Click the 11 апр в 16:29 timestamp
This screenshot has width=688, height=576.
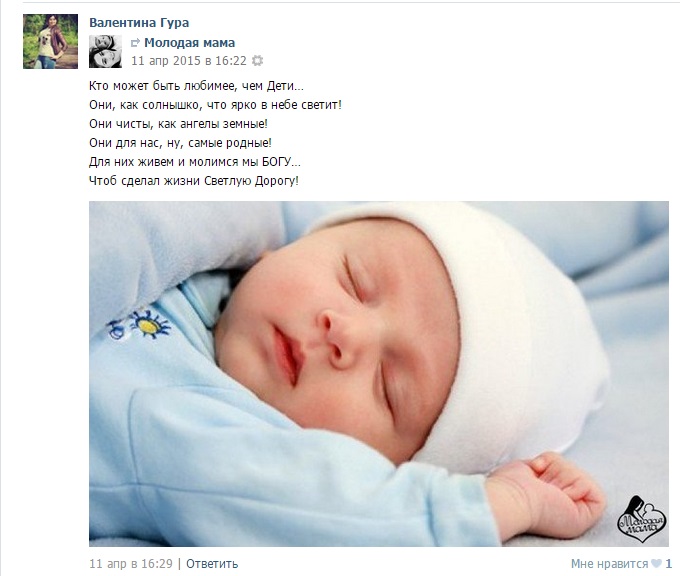click(131, 564)
